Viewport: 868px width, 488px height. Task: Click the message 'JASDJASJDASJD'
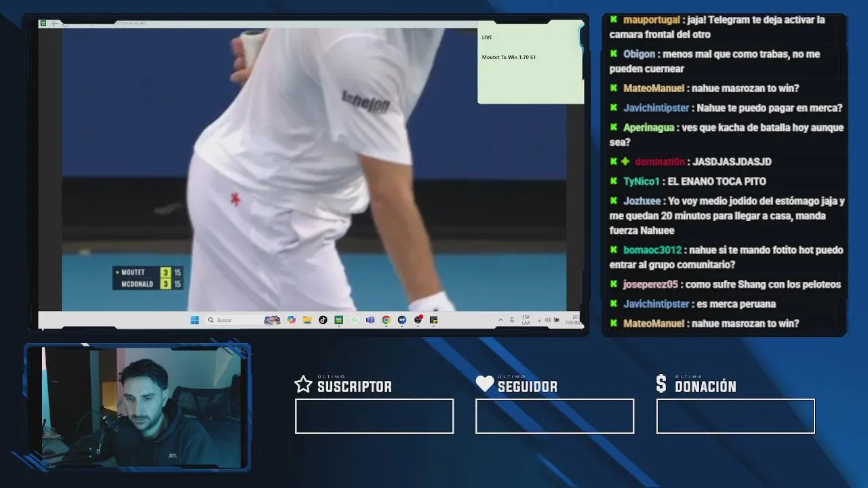[x=732, y=161]
